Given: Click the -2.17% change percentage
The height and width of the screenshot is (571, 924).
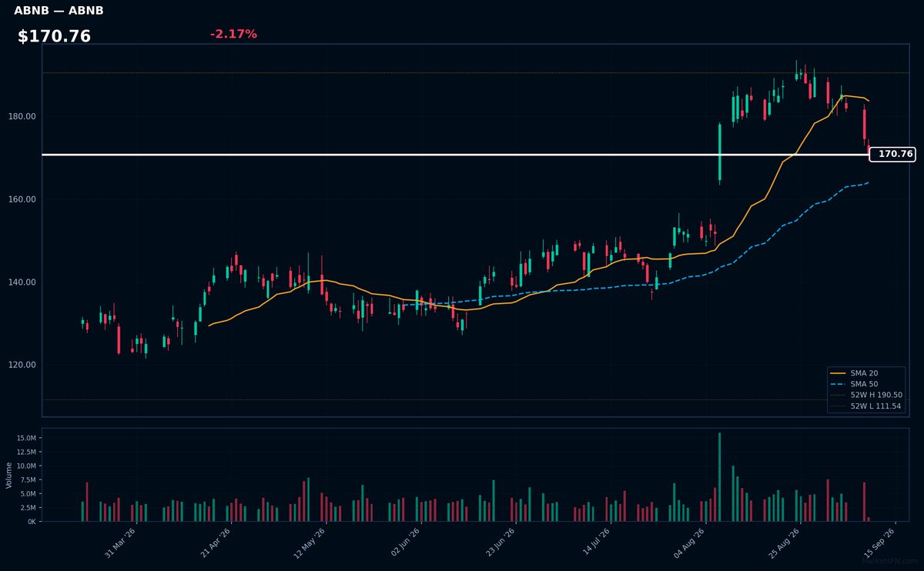Looking at the screenshot, I should 233,34.
